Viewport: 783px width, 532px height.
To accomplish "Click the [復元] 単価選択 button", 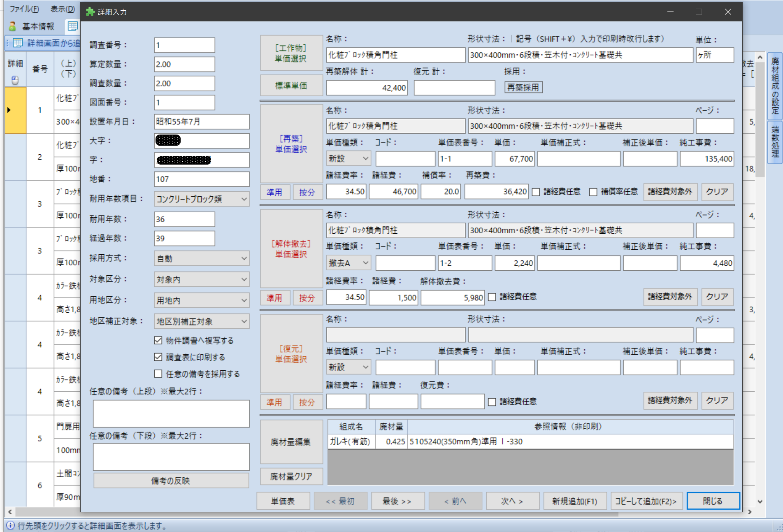I will (x=291, y=354).
